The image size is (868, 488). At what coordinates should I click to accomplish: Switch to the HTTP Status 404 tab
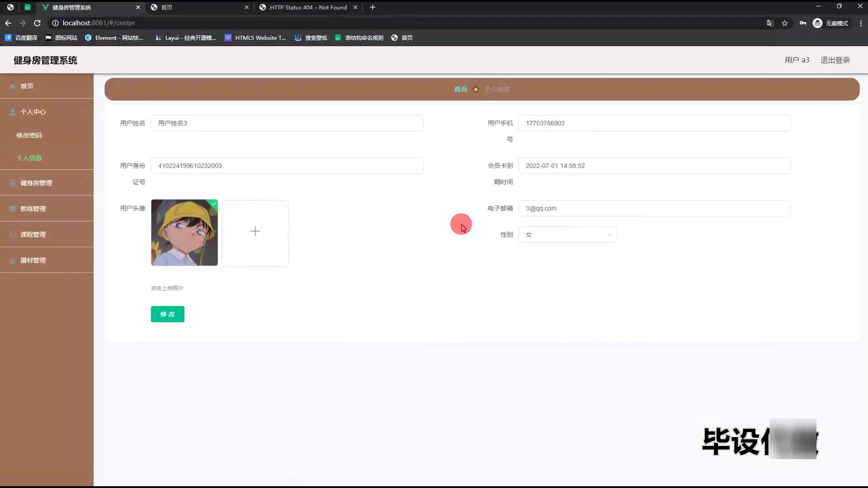click(x=307, y=7)
